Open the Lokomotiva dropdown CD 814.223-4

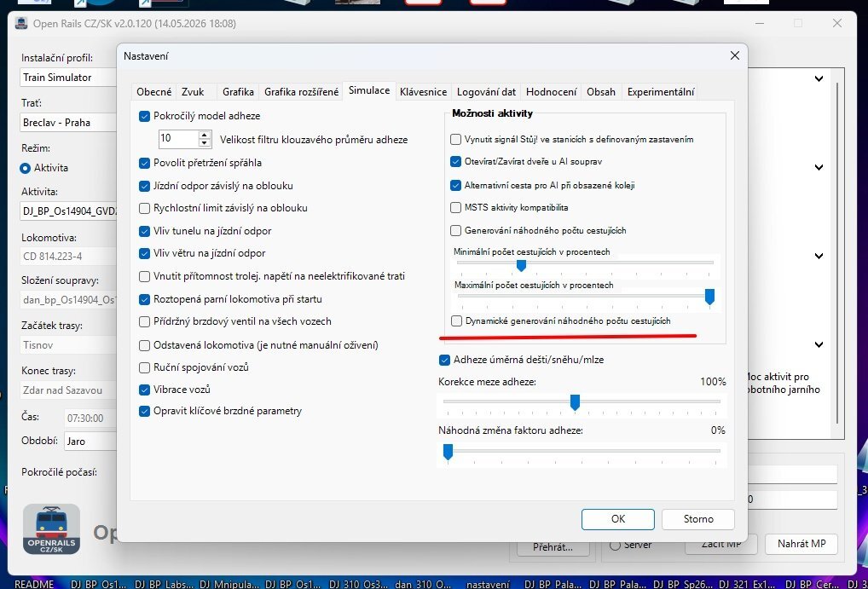click(x=68, y=257)
